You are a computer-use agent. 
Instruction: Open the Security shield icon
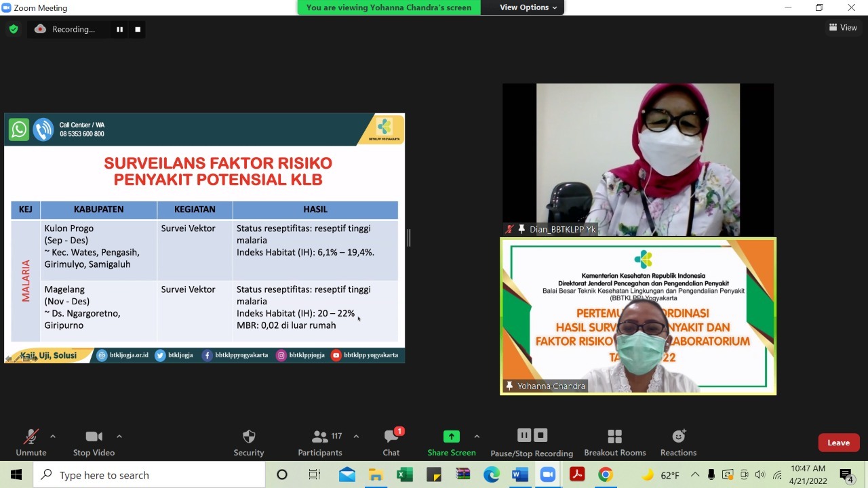point(249,436)
